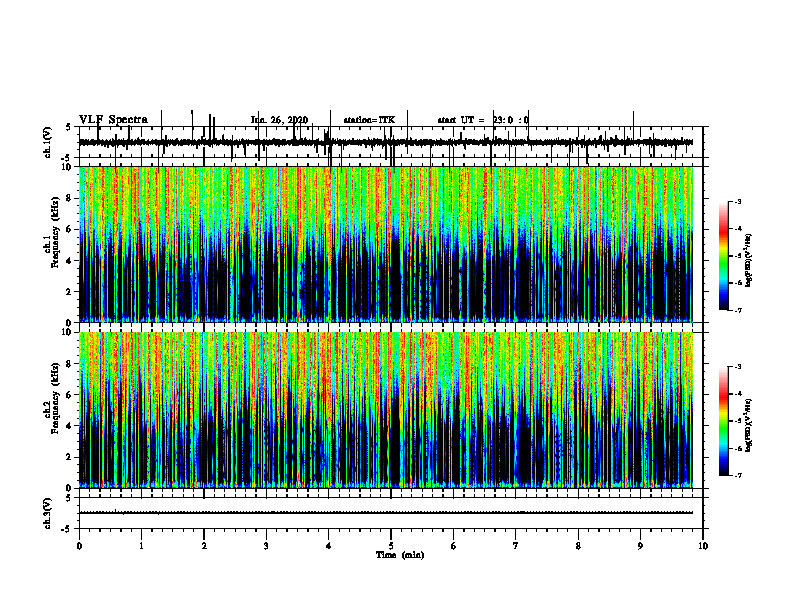
Task: Click the ch.2 "Frequency (kHz)" axis label
Action: click(55, 398)
